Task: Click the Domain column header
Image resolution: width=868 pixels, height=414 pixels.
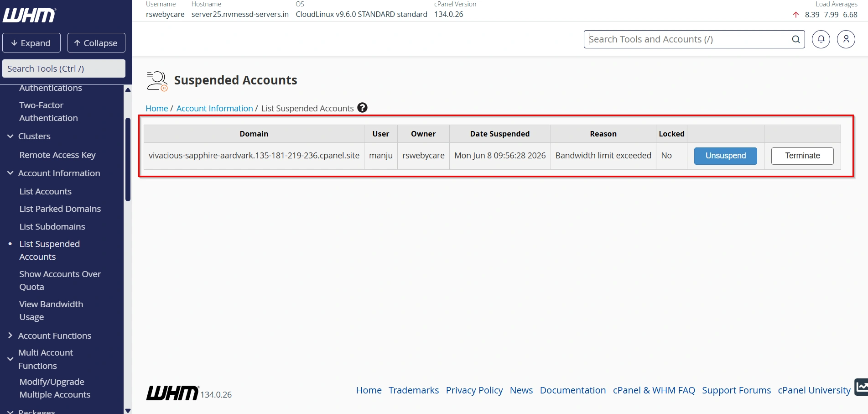Action: (254, 134)
